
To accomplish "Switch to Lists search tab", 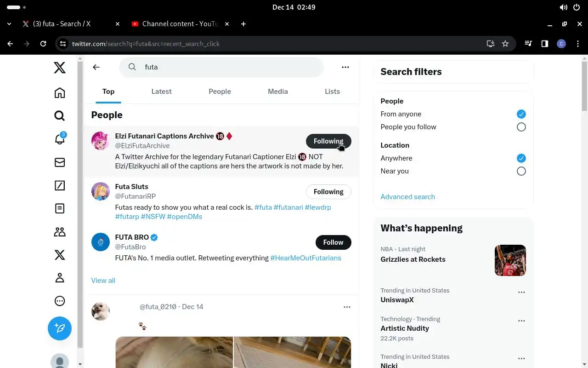I will [332, 92].
